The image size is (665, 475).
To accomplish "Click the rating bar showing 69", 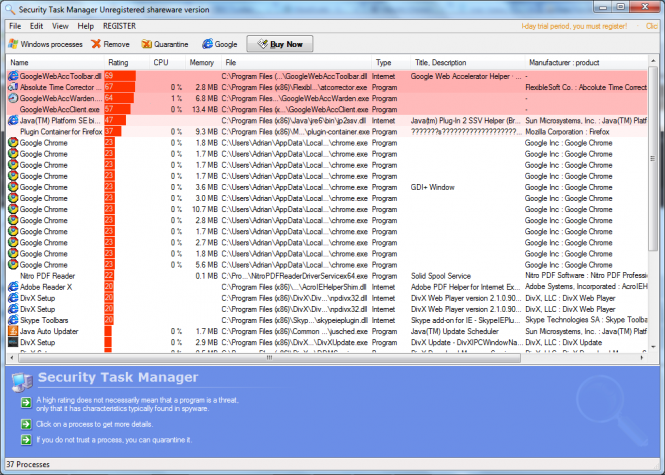I will click(x=120, y=76).
